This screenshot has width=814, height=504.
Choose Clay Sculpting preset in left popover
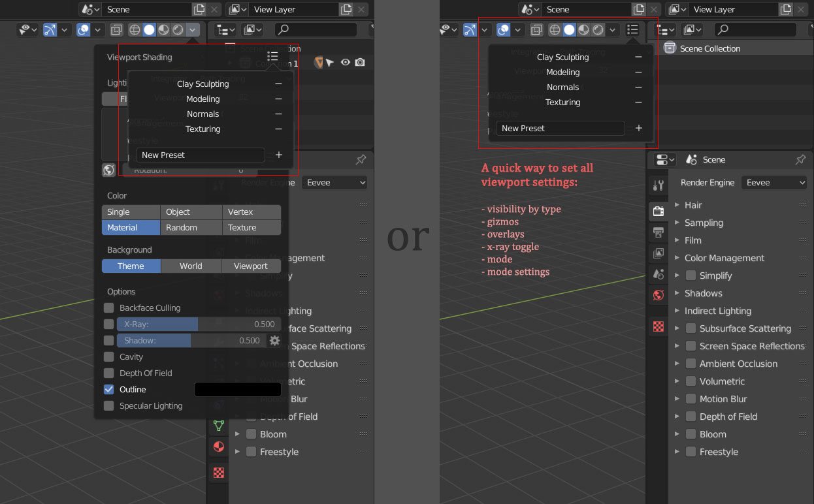tap(203, 84)
